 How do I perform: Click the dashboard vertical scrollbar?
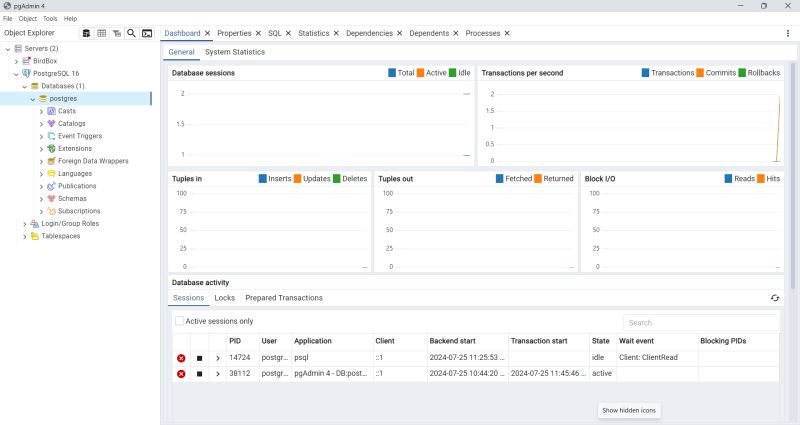click(x=793, y=176)
